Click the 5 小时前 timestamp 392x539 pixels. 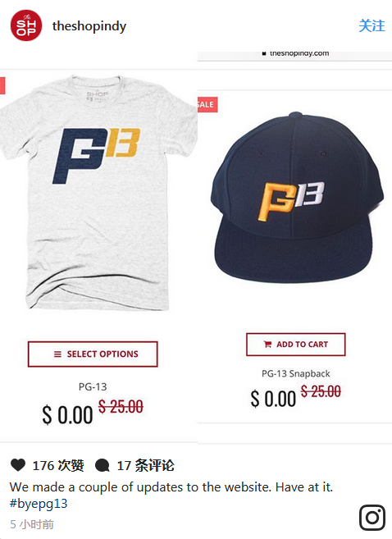(x=32, y=524)
